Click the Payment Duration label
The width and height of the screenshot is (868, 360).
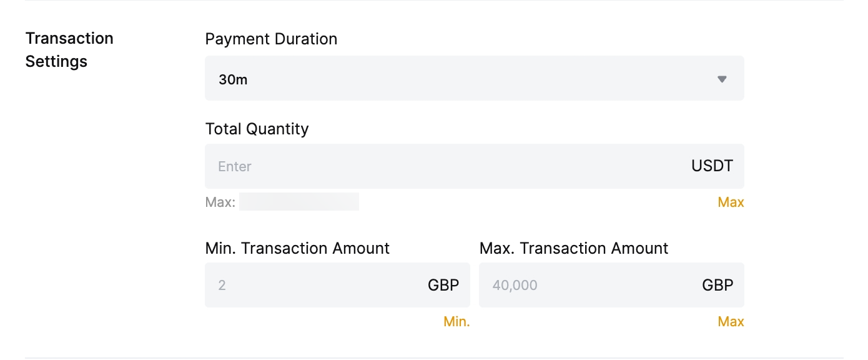271,39
